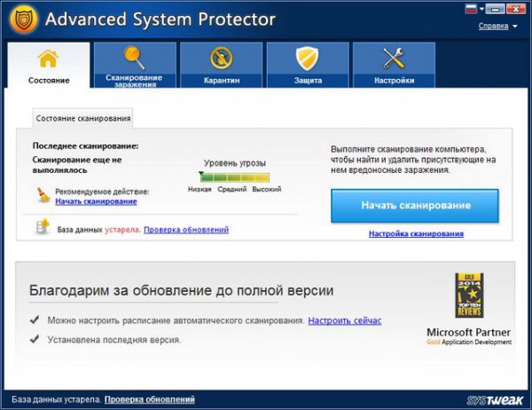
Task: Expand the Справка menu arrow
Action: [x=514, y=26]
